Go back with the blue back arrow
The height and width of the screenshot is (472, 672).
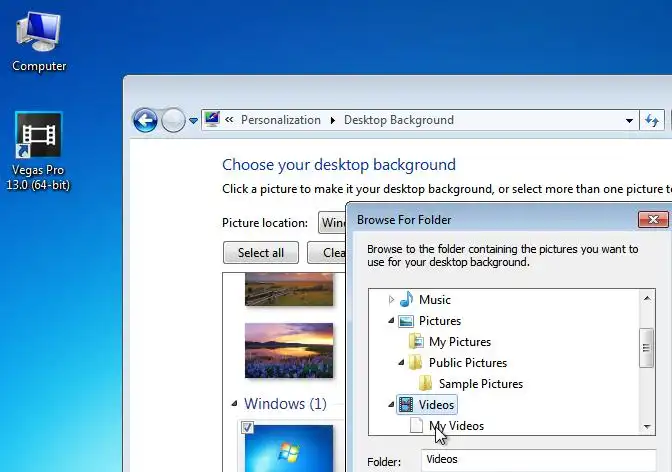coord(145,120)
